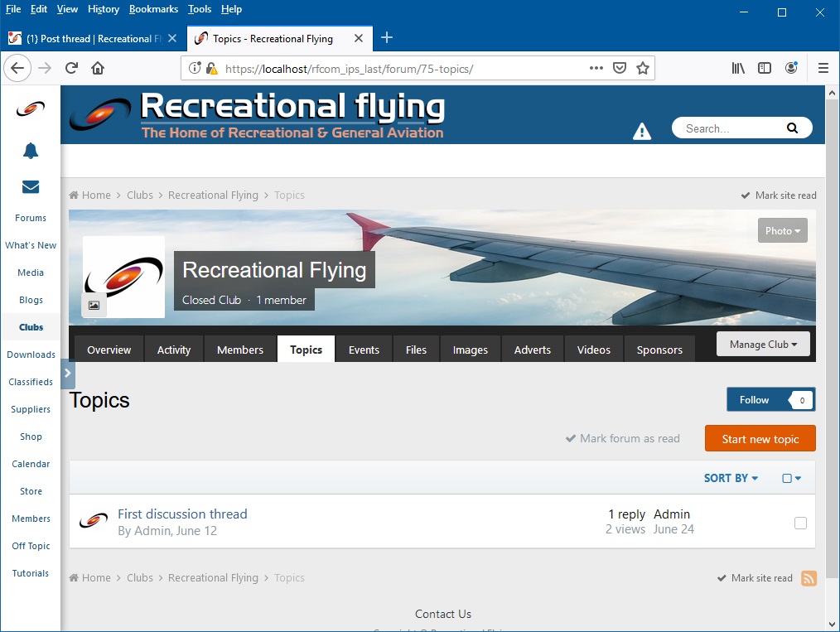
Task: Open Contact Us link in footer
Action: pos(443,614)
